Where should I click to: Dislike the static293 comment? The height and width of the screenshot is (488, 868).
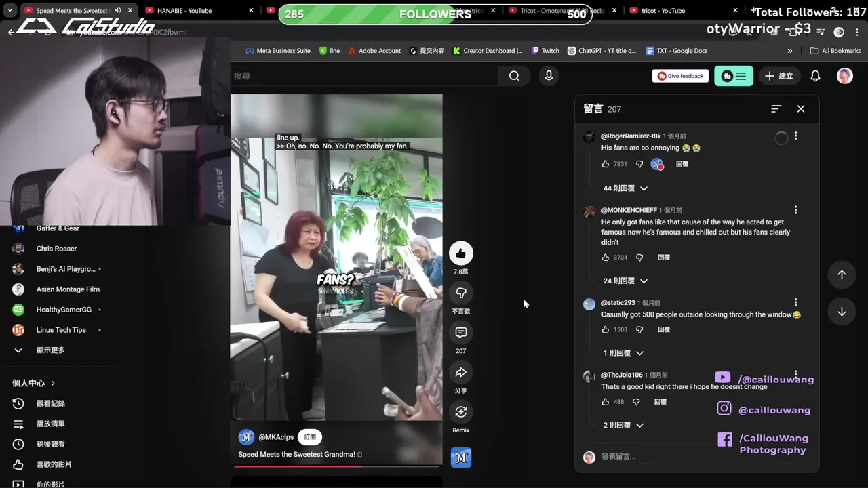639,330
